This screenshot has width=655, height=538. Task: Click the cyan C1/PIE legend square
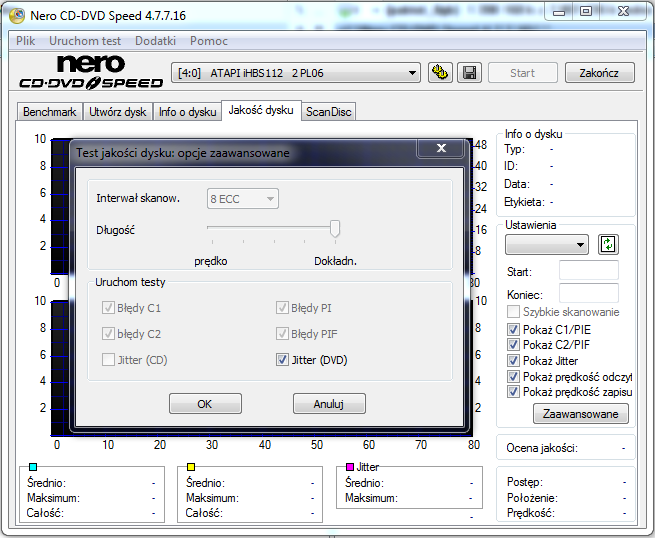33,467
